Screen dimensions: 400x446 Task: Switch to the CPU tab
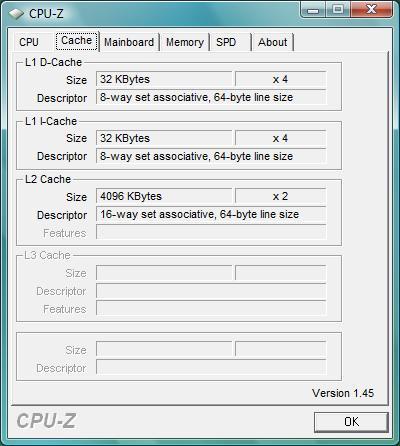pos(29,42)
